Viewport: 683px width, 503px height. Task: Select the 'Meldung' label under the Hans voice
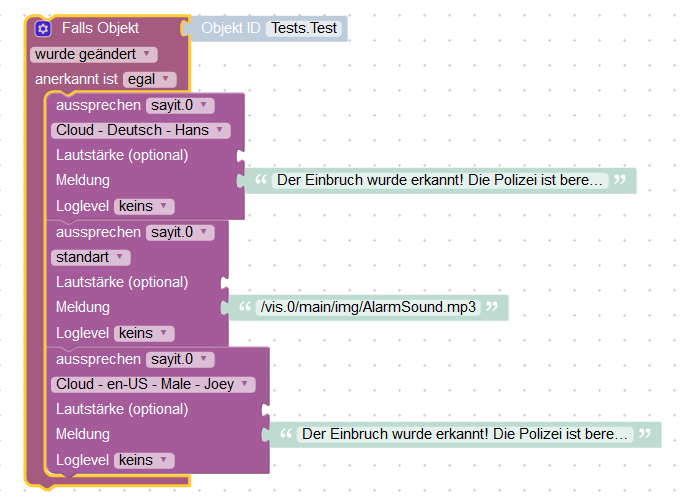(x=83, y=180)
